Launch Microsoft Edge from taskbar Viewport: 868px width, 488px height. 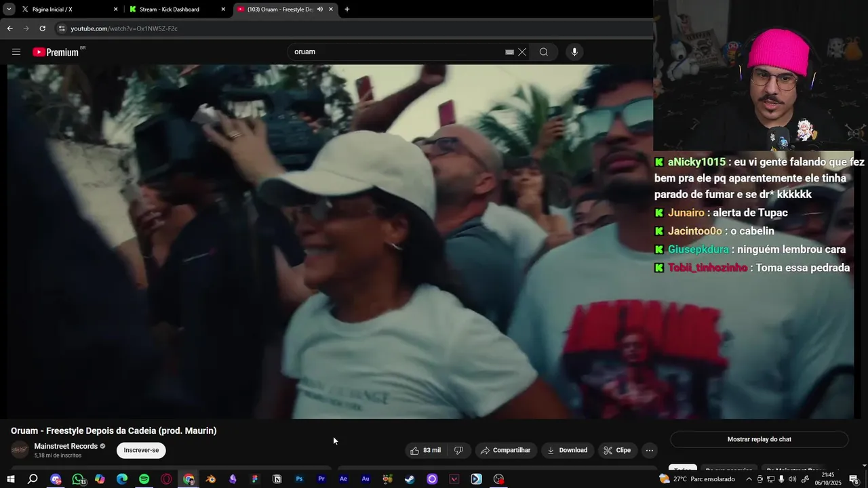tap(122, 479)
